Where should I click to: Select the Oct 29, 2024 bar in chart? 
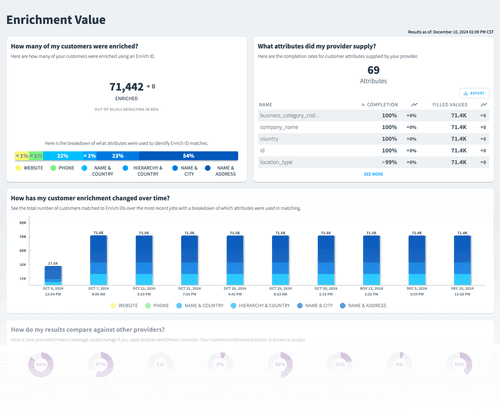pos(280,260)
